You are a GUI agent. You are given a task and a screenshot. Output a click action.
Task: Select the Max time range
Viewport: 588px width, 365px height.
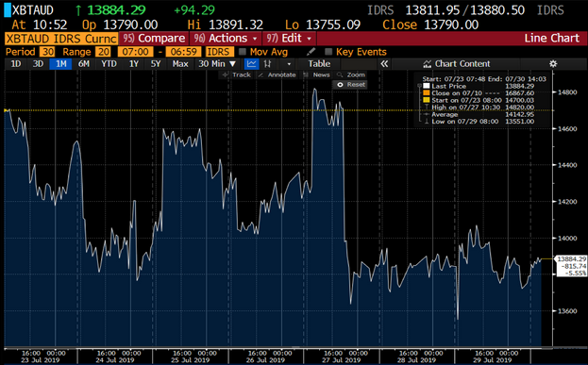click(180, 64)
